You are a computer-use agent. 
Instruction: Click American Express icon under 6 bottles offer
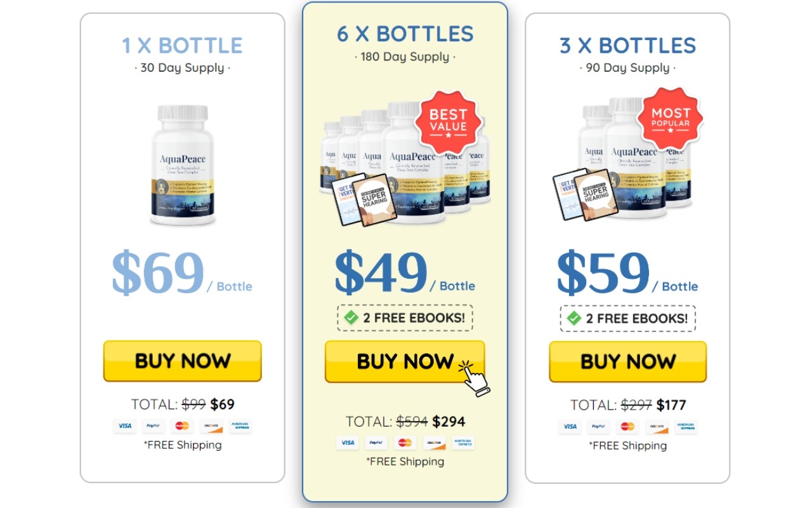coord(464,443)
